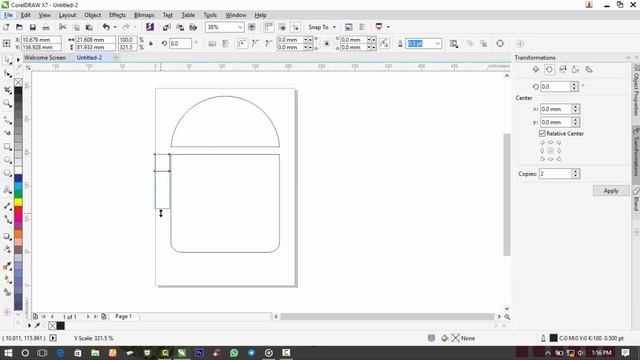Click the Convert to Curves icon
This screenshot has height=360, width=640.
[500, 44]
